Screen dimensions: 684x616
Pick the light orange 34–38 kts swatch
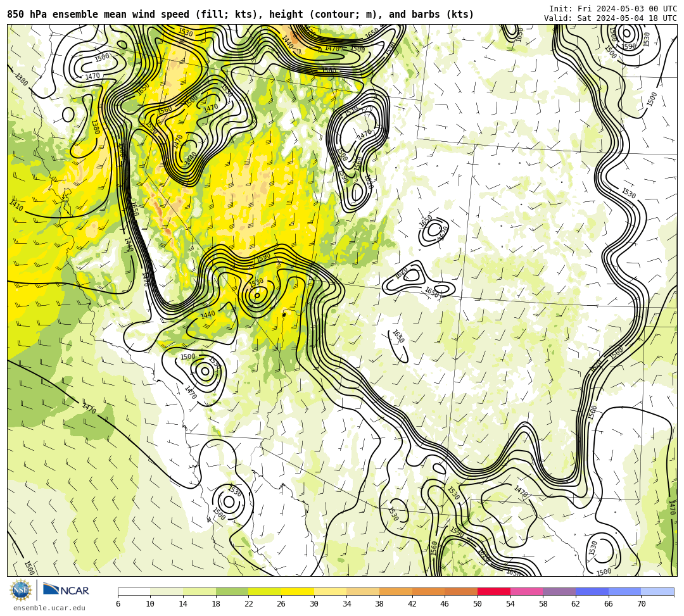pos(363,591)
